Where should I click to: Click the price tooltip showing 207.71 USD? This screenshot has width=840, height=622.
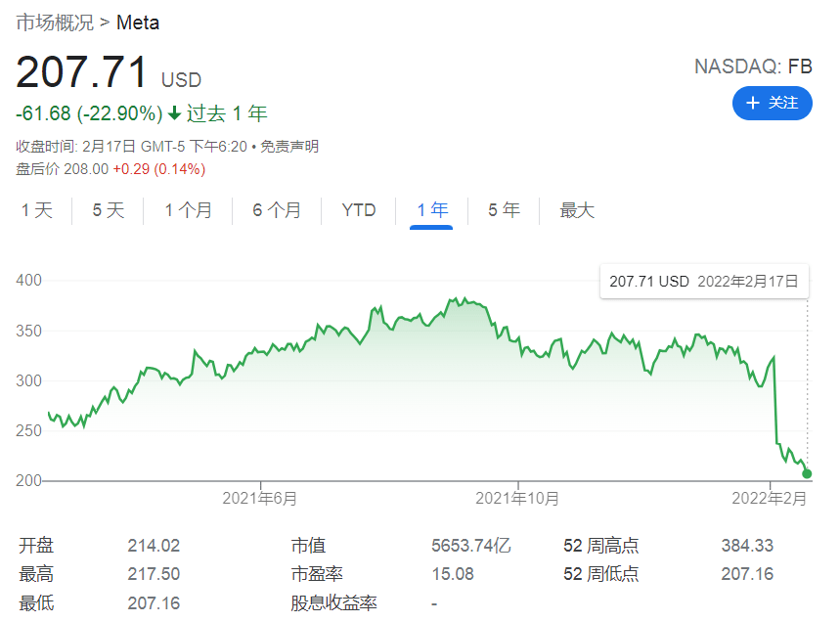704,282
